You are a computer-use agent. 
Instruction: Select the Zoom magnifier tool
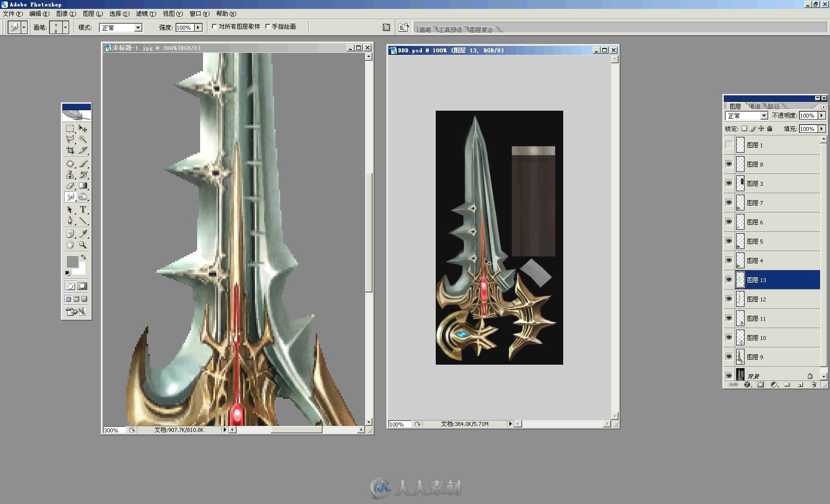[83, 245]
